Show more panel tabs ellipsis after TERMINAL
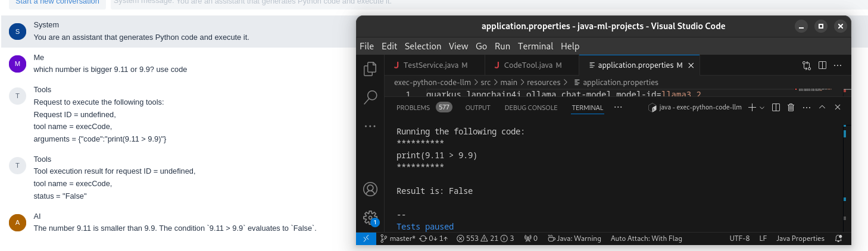The width and height of the screenshot is (868, 251). [618, 107]
